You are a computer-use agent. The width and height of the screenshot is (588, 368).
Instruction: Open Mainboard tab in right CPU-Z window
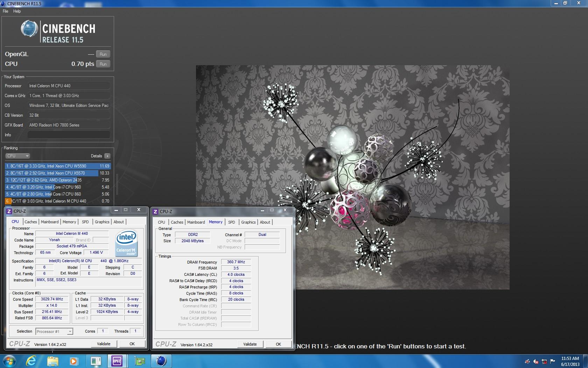click(x=196, y=222)
